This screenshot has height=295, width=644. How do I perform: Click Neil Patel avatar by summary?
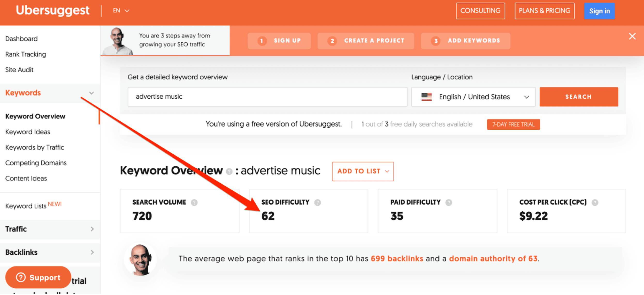[x=140, y=260]
